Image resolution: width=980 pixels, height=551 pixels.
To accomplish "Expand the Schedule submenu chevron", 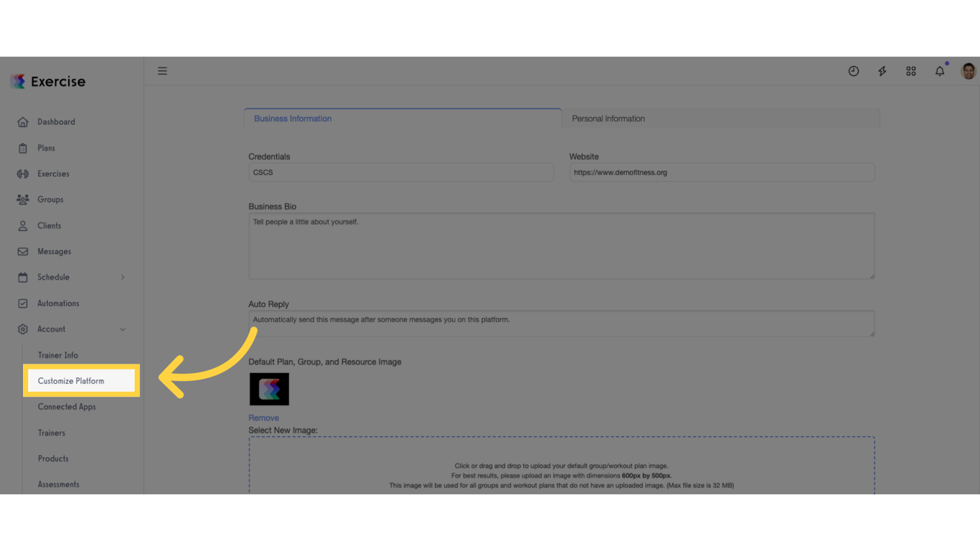I will point(123,277).
